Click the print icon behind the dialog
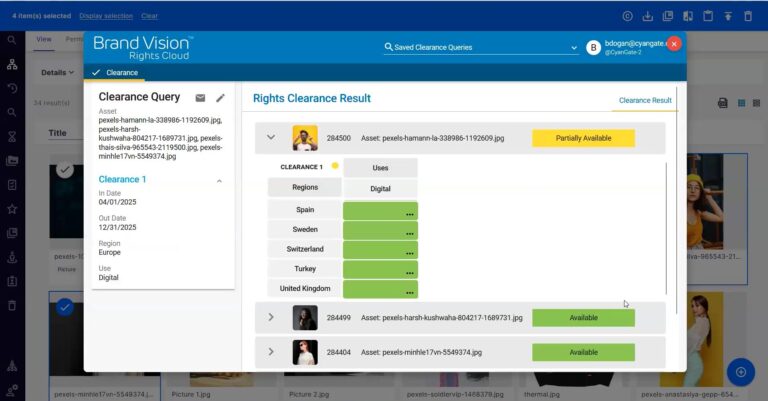The image size is (768, 401). 722,103
